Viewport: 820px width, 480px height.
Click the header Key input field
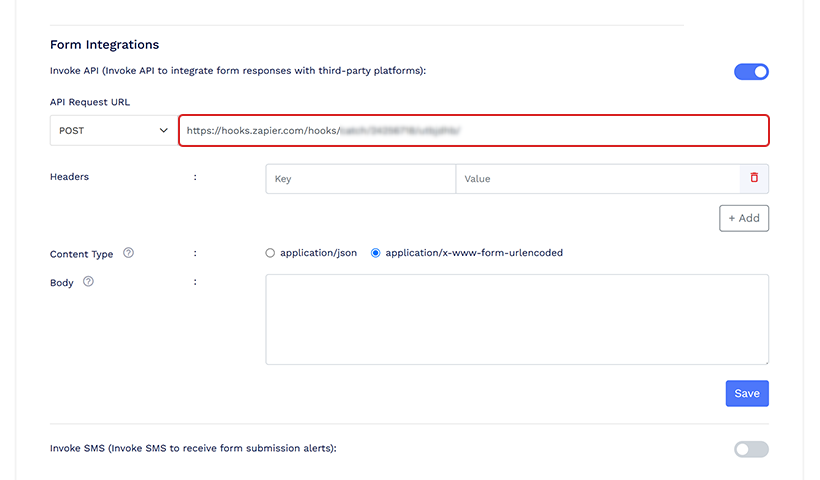[x=360, y=179]
